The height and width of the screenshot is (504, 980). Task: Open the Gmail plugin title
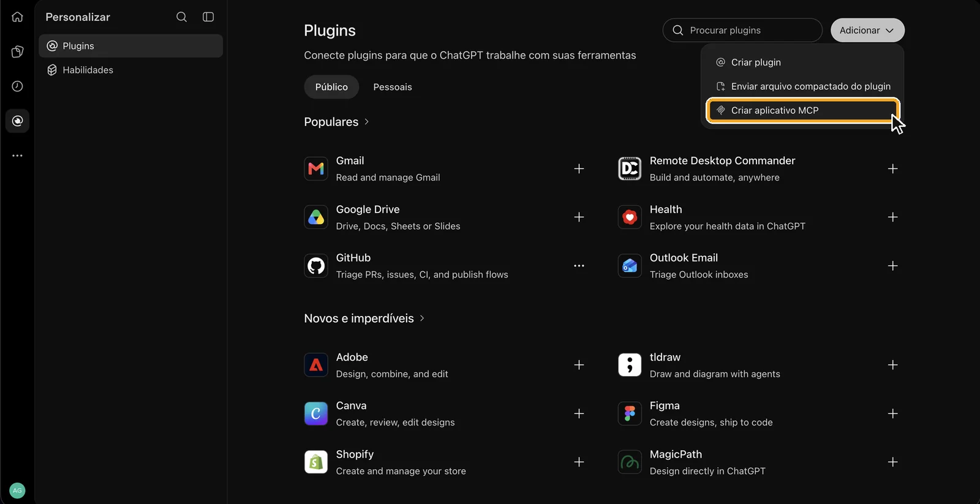pyautogui.click(x=350, y=160)
